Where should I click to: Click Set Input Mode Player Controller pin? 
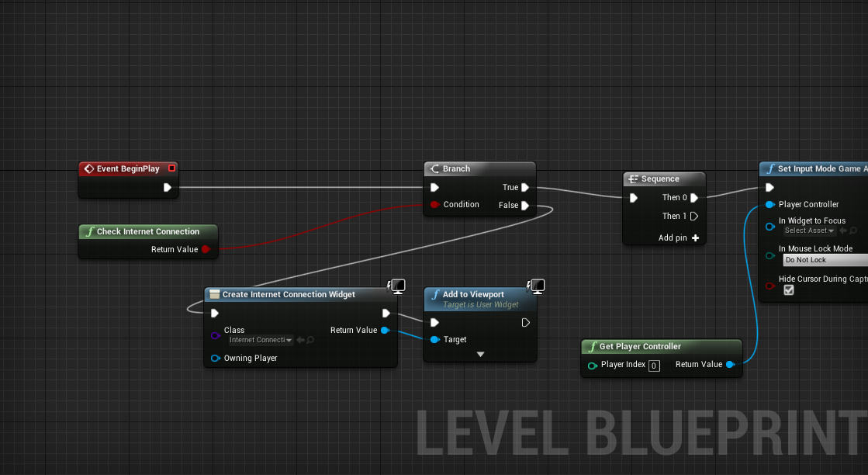[x=769, y=205]
